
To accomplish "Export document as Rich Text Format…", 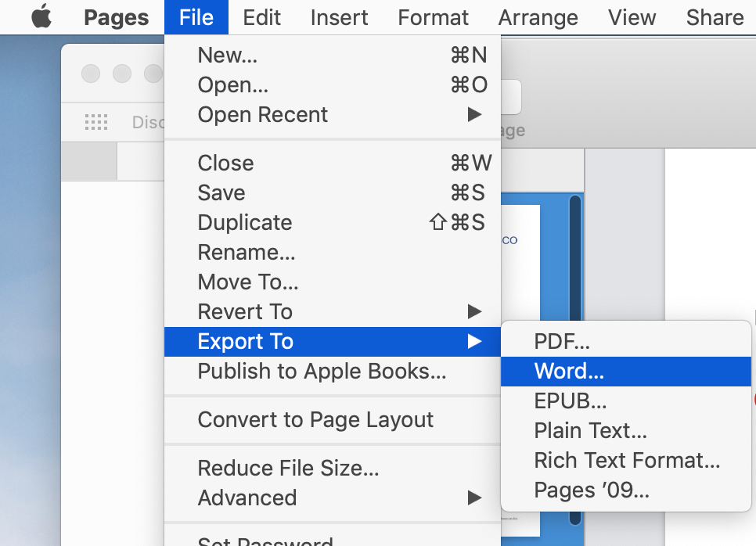I will tap(626, 461).
